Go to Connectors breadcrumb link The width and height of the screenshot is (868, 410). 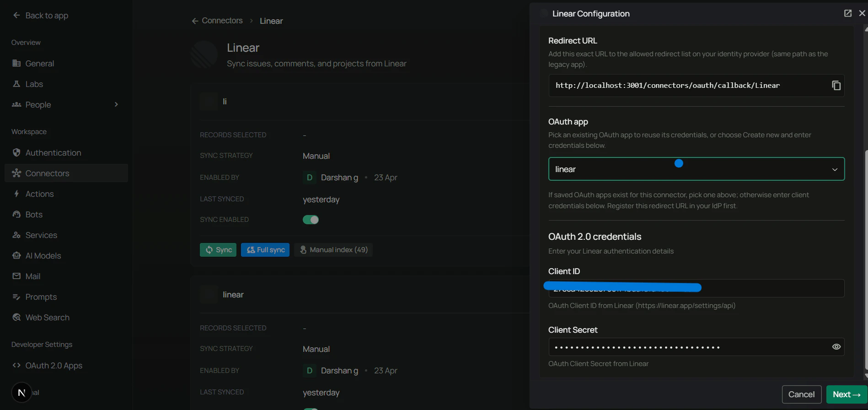point(222,21)
